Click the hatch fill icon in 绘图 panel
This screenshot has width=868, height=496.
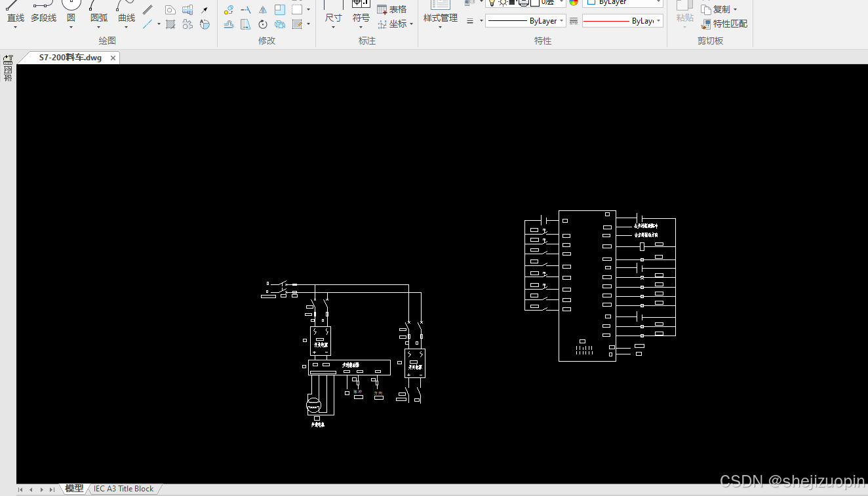tap(170, 24)
